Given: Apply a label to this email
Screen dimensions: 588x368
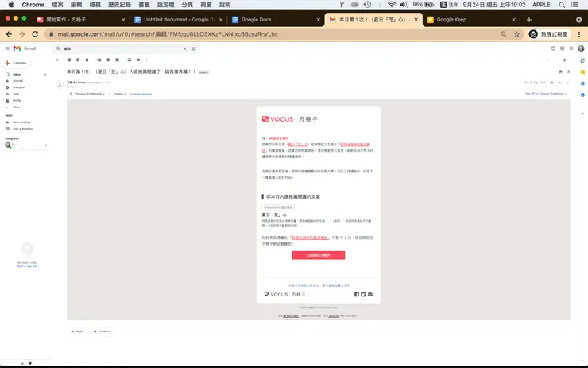Looking at the screenshot, I should 138,60.
